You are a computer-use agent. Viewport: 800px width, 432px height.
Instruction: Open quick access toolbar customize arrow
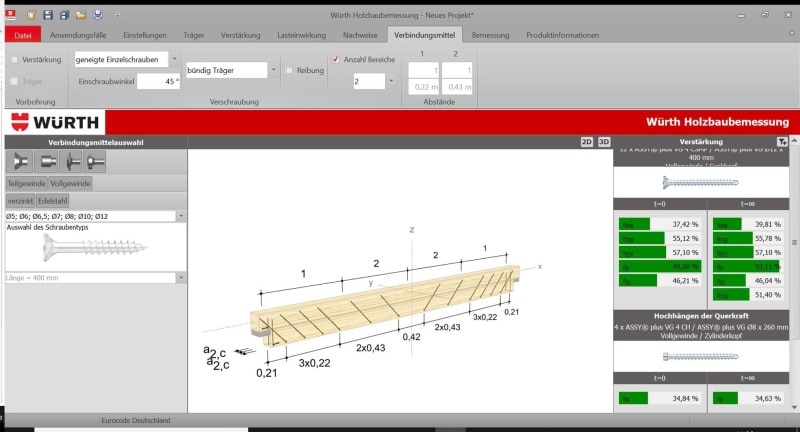[117, 15]
